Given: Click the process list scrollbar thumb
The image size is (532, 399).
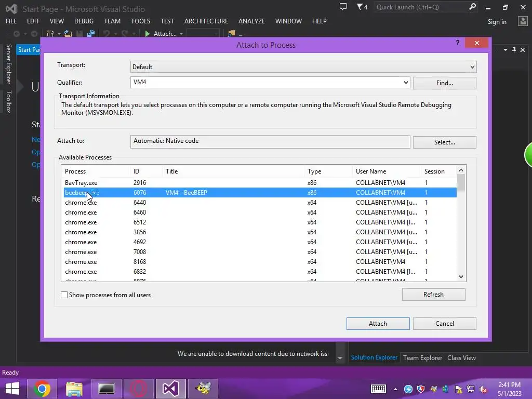Looking at the screenshot, I should click(x=461, y=182).
